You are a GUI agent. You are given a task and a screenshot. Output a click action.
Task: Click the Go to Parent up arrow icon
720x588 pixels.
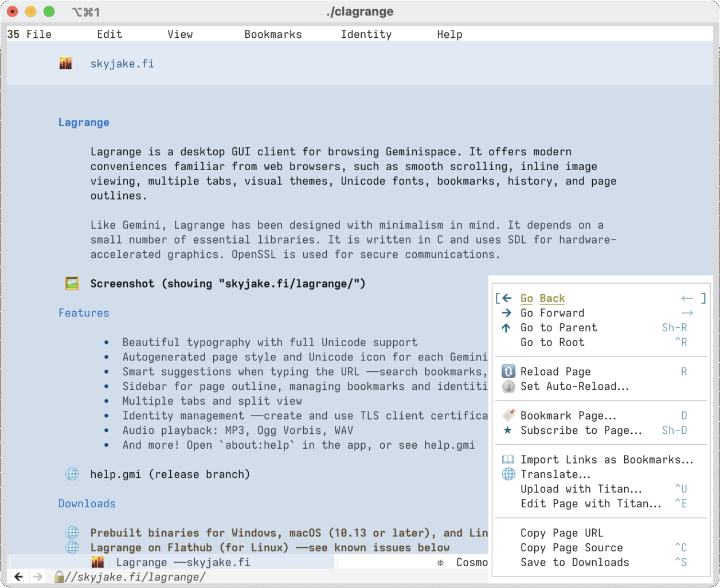[506, 328]
